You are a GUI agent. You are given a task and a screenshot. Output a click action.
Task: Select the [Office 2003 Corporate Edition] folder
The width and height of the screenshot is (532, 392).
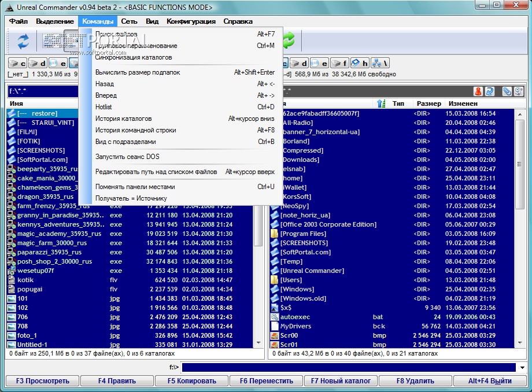point(392,224)
